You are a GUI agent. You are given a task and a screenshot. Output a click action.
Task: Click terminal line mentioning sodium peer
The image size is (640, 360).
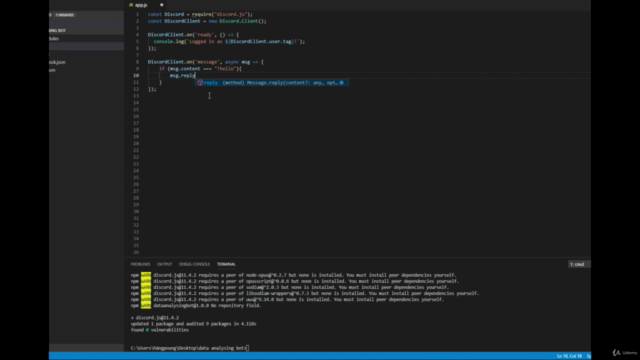pyautogui.click(x=290, y=287)
